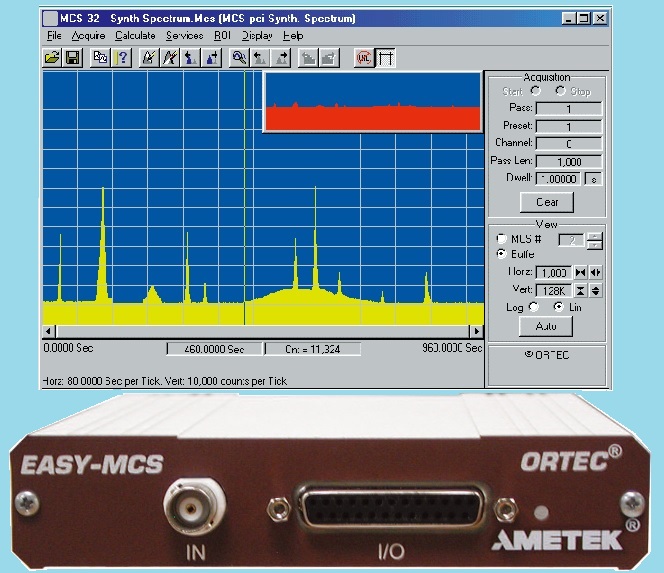Open the Services menu

tap(185, 36)
